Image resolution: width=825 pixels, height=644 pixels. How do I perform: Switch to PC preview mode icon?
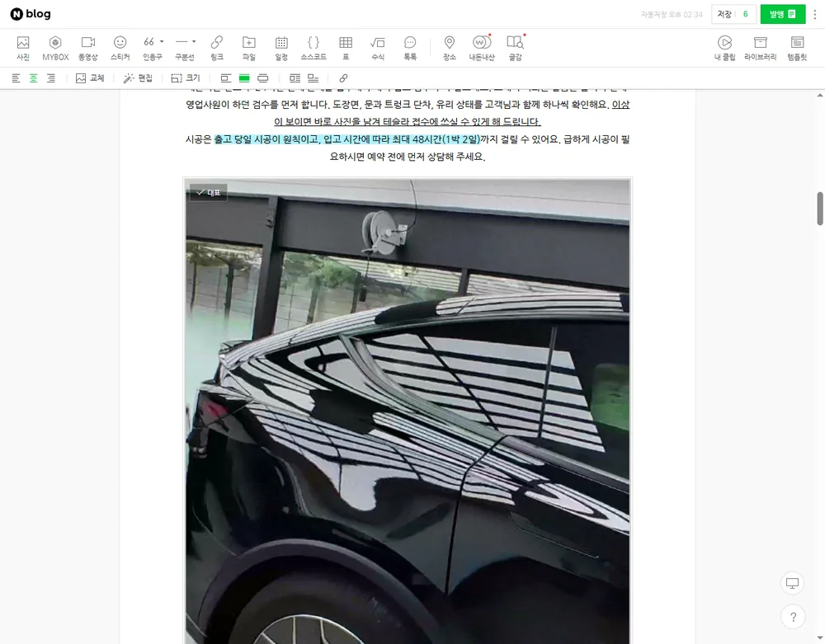(x=792, y=583)
